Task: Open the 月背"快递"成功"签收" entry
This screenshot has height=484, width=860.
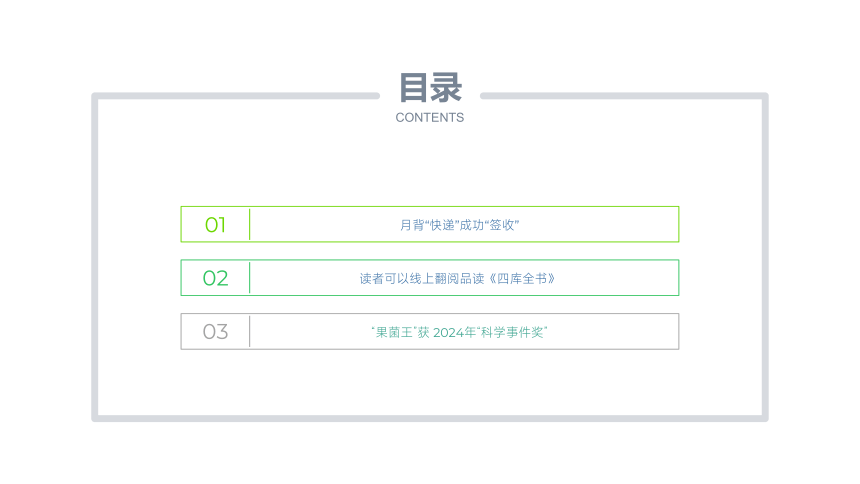Action: click(430, 224)
